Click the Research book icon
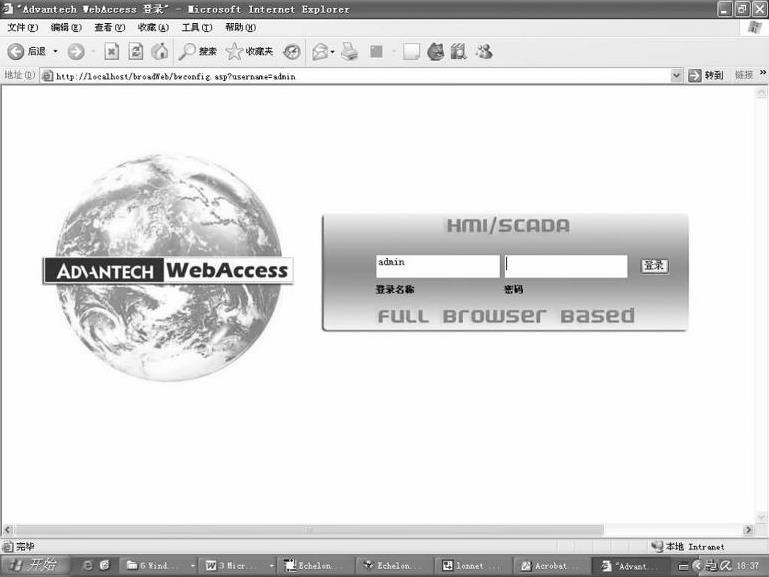The image size is (769, 577). (x=459, y=51)
